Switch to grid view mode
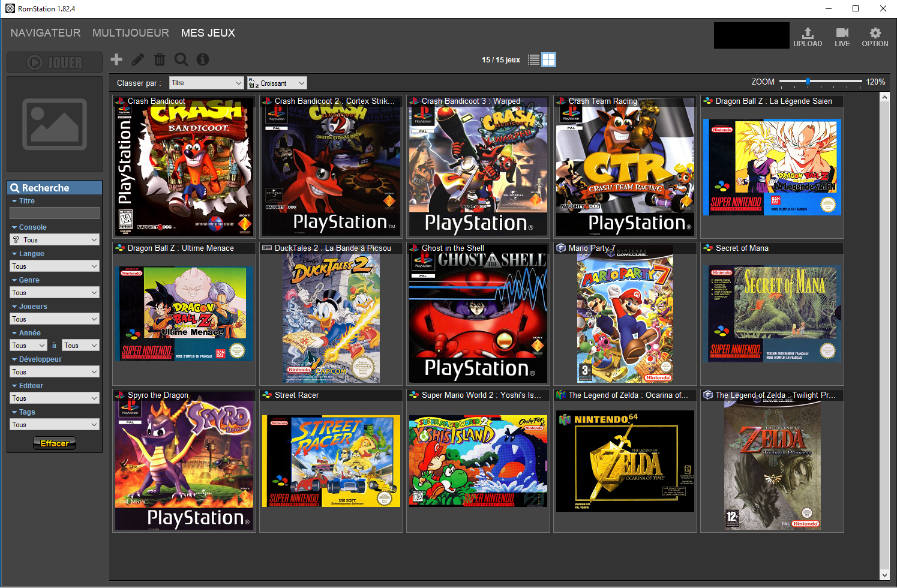 click(x=548, y=59)
